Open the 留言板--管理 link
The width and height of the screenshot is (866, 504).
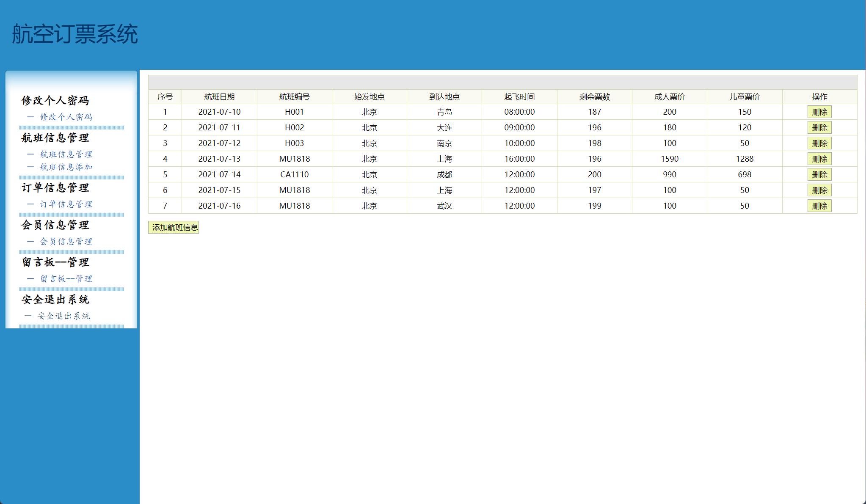[x=66, y=278]
